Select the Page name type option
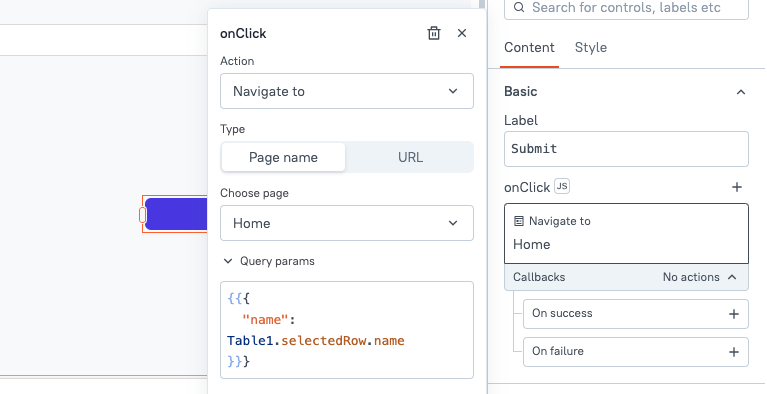767x394 pixels. [x=283, y=157]
